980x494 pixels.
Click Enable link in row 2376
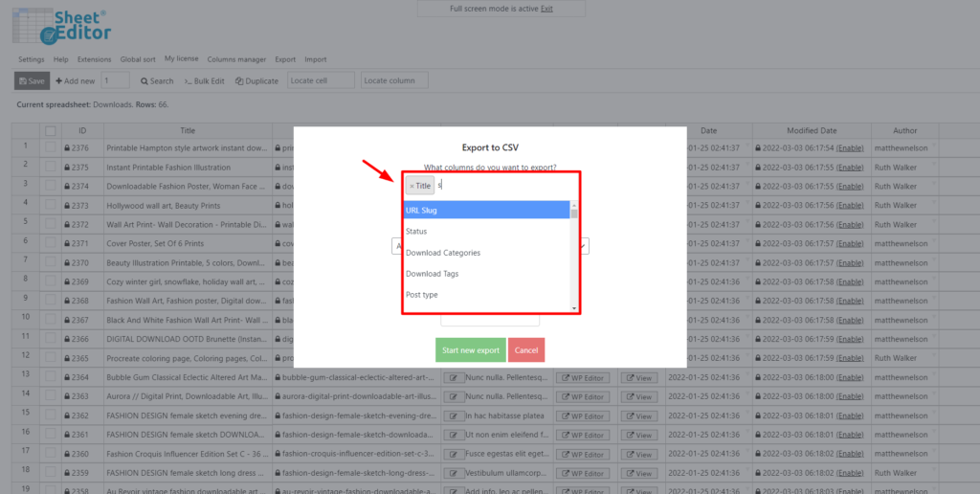(x=850, y=148)
